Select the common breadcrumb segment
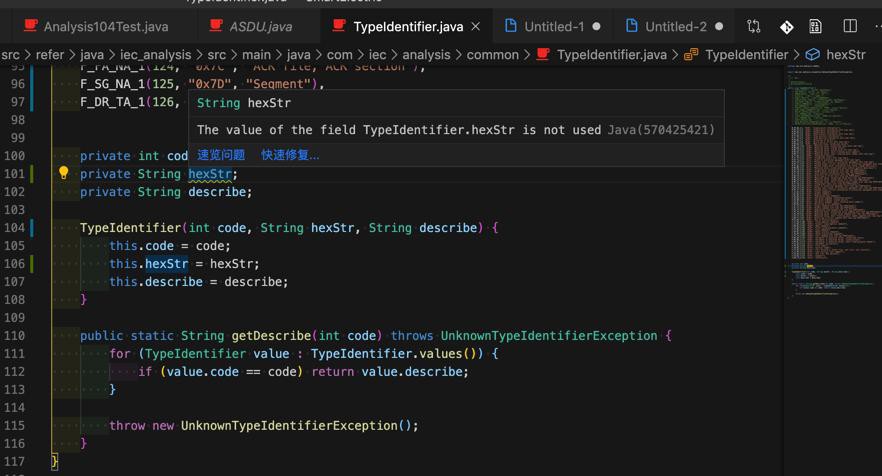Screen dimensions: 882x476 pyautogui.click(x=492, y=55)
